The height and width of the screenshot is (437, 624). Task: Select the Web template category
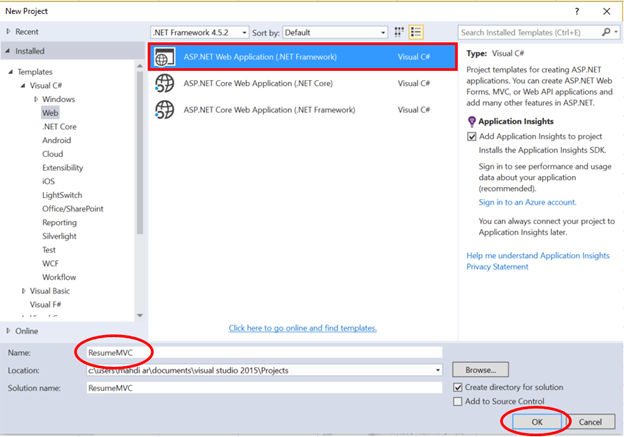click(x=50, y=113)
